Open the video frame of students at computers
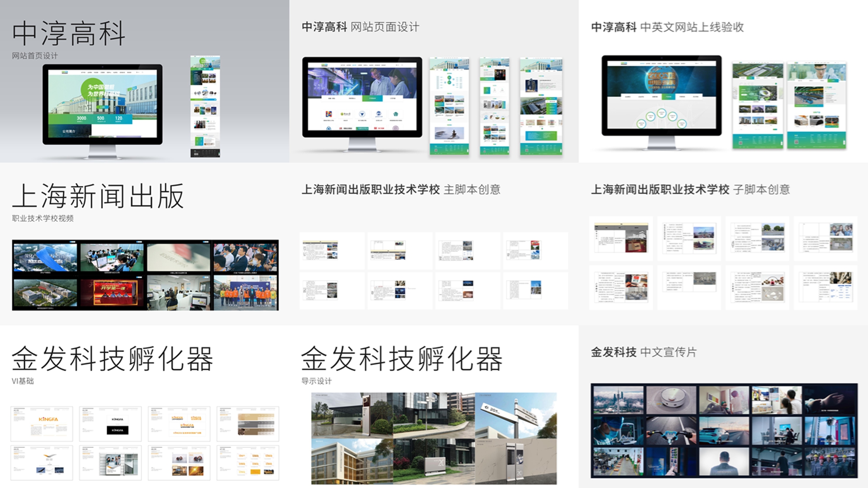 112,257
